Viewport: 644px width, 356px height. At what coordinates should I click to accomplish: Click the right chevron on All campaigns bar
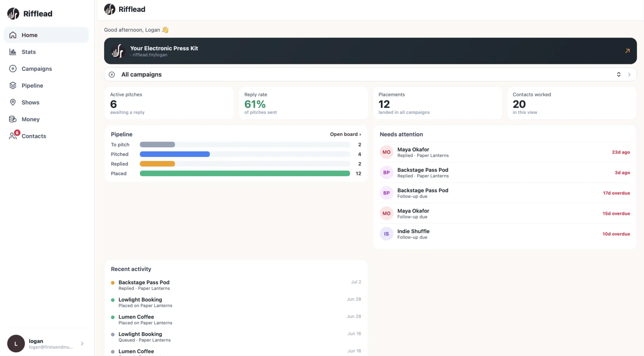[x=629, y=74]
